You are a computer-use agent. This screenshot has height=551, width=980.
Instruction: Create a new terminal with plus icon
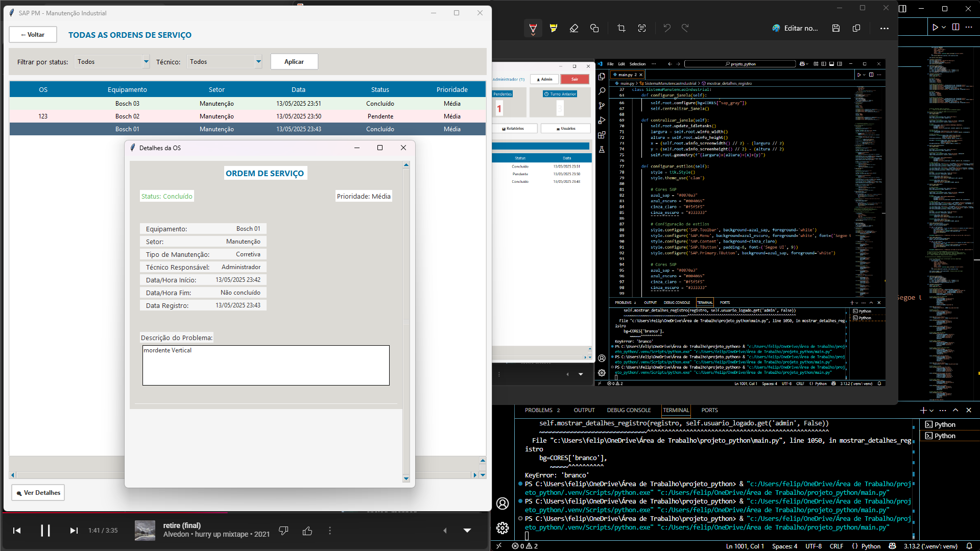pyautogui.click(x=923, y=410)
